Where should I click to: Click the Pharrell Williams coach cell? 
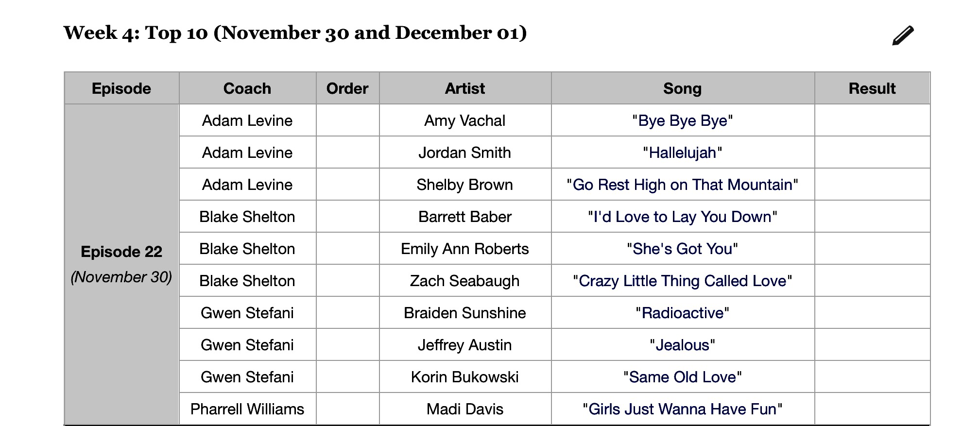pos(247,409)
